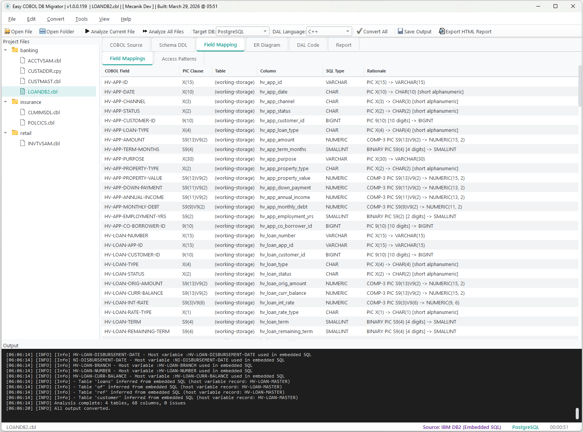Click the Analyze All Files button label
Screen dimensions: 583x432
point(166,32)
